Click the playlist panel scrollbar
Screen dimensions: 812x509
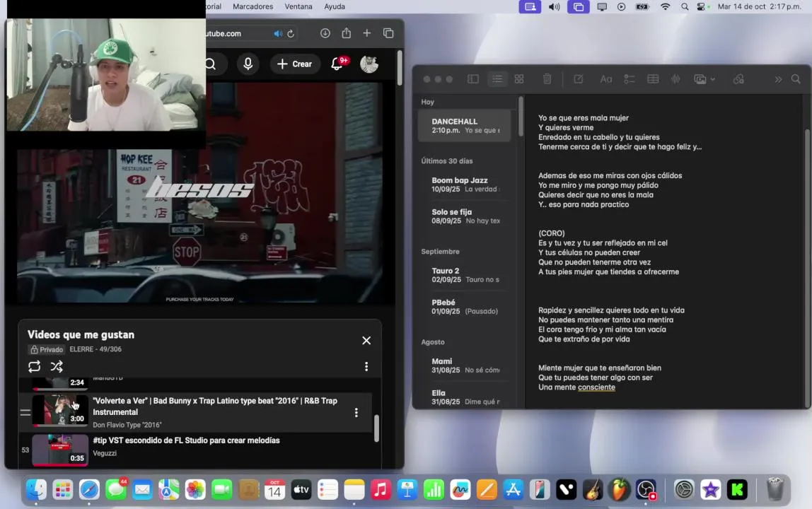[x=376, y=428]
